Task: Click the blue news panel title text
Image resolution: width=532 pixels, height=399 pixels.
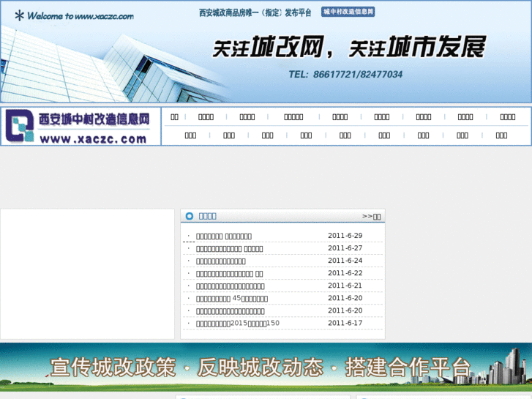Action: coord(207,216)
